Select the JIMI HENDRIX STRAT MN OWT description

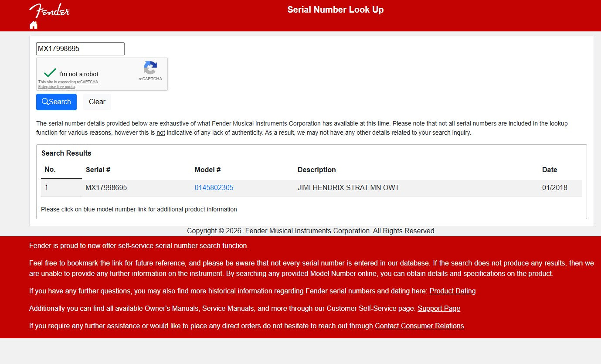(348, 188)
